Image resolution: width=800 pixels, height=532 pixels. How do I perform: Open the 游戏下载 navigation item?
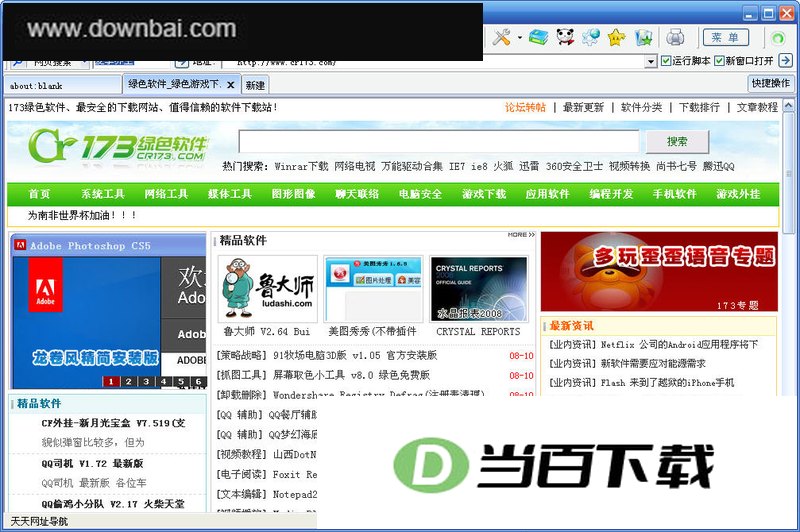[484, 194]
